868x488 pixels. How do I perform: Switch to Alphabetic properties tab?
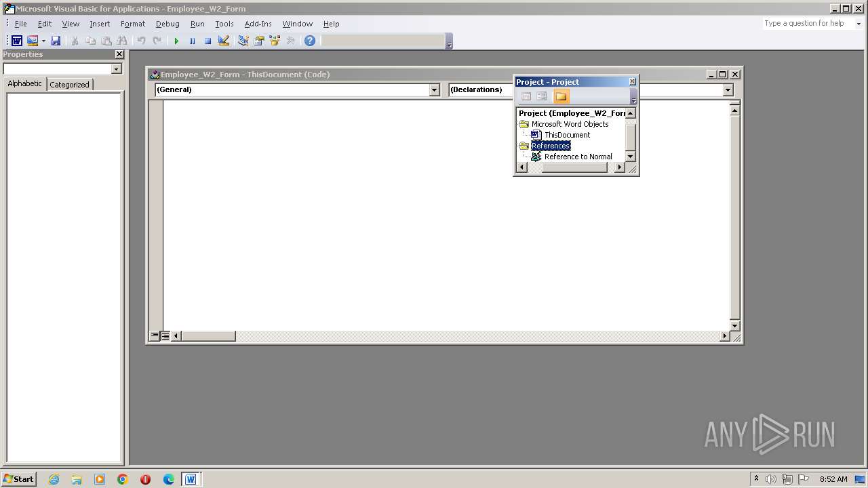(x=25, y=84)
